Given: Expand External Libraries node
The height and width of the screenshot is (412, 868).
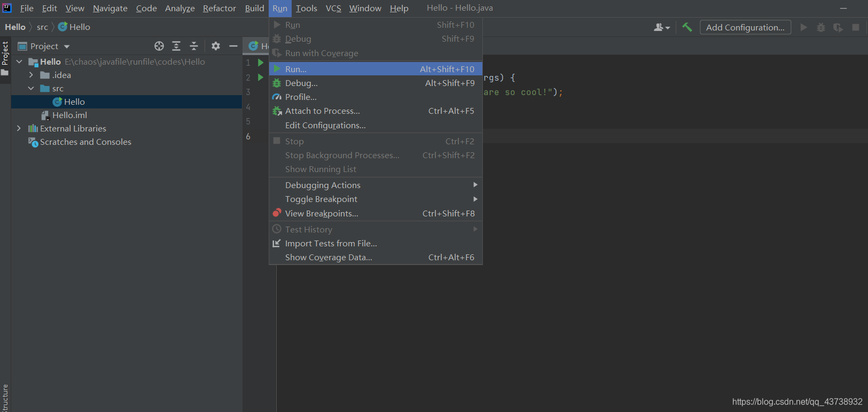Looking at the screenshot, I should (19, 128).
